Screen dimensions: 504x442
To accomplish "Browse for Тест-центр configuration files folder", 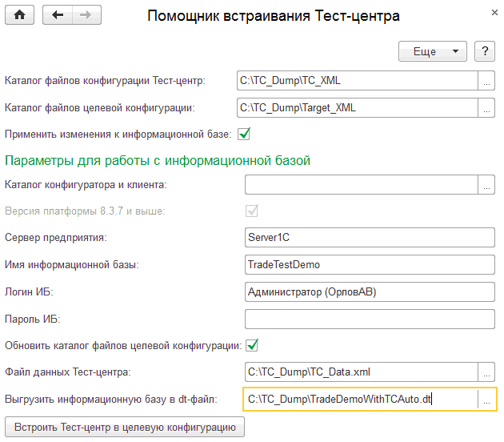I will pos(486,80).
